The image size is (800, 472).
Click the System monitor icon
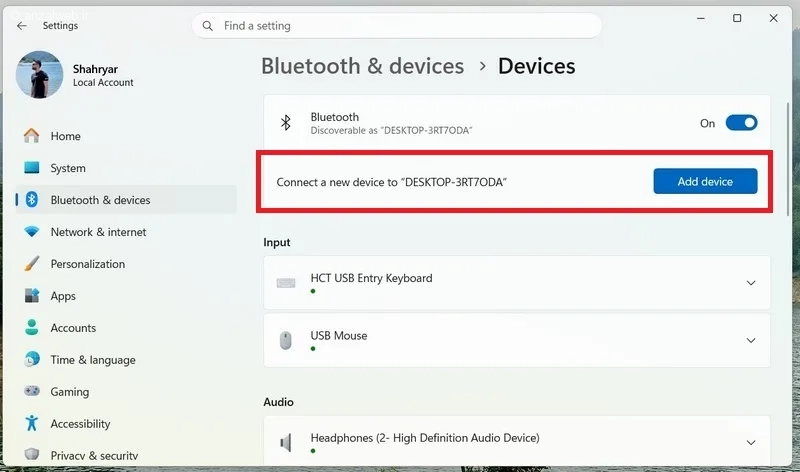click(32, 168)
